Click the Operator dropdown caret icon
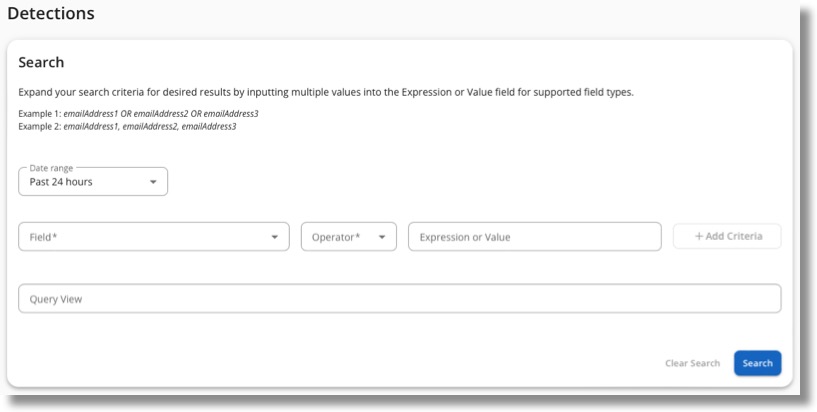The height and width of the screenshot is (412, 817). 381,237
